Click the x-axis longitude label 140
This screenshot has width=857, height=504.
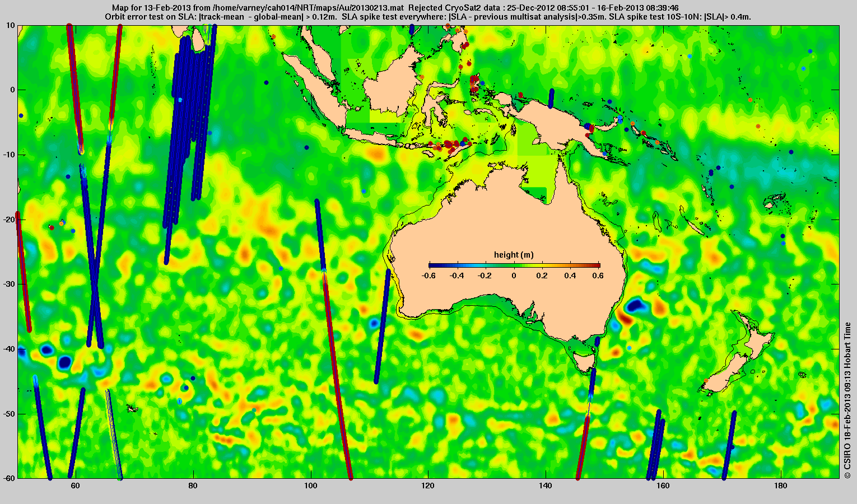click(546, 486)
